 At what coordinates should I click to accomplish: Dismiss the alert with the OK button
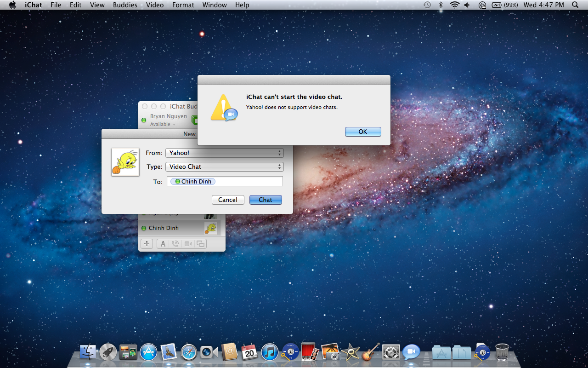point(363,132)
